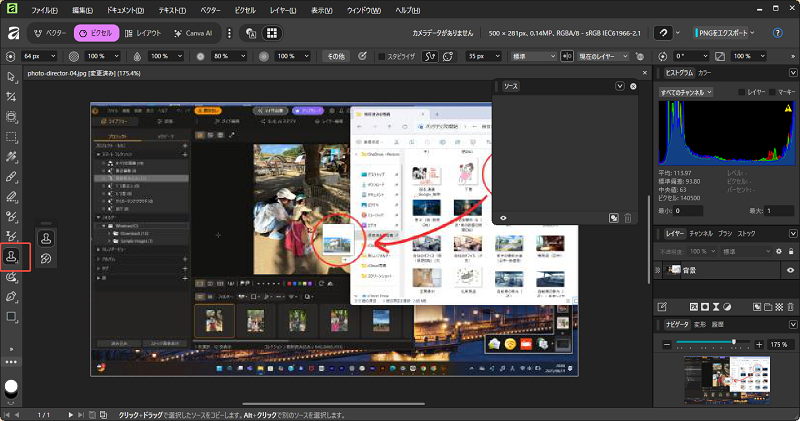Open the ドキュメント menu
Image resolution: width=800 pixels, height=421 pixels.
pyautogui.click(x=125, y=10)
